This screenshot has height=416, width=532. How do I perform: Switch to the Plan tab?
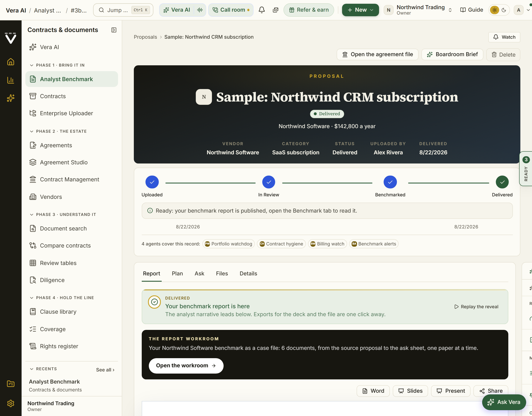click(177, 273)
